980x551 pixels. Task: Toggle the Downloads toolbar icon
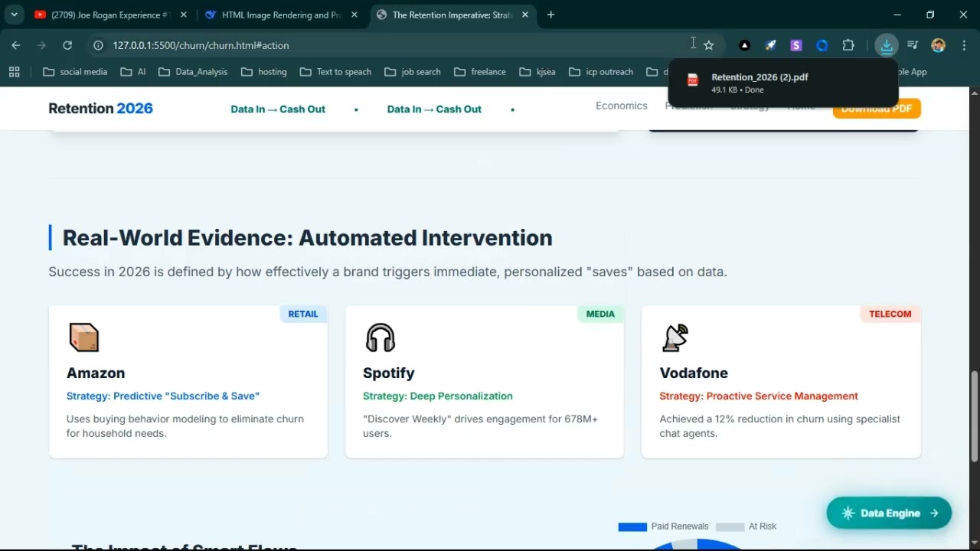(x=887, y=45)
